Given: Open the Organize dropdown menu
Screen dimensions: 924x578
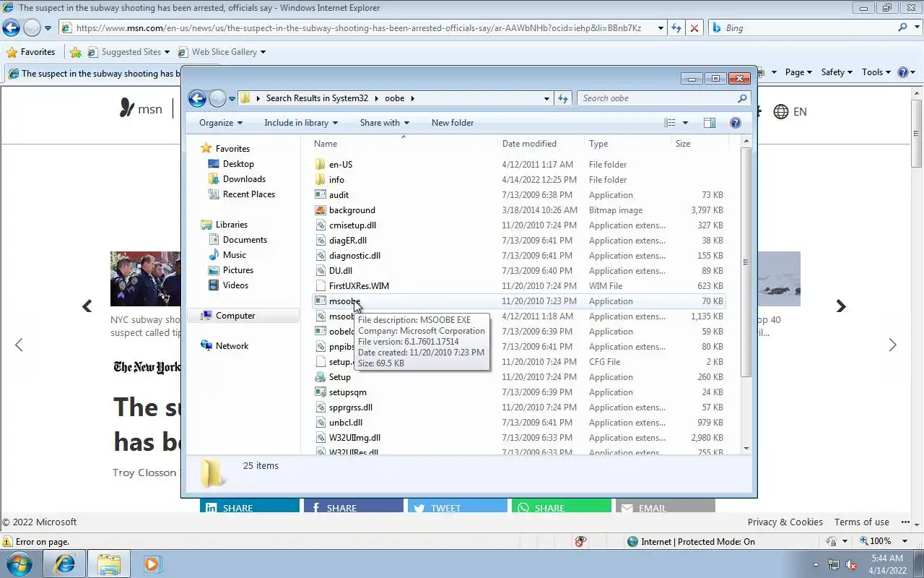Looking at the screenshot, I should [221, 123].
